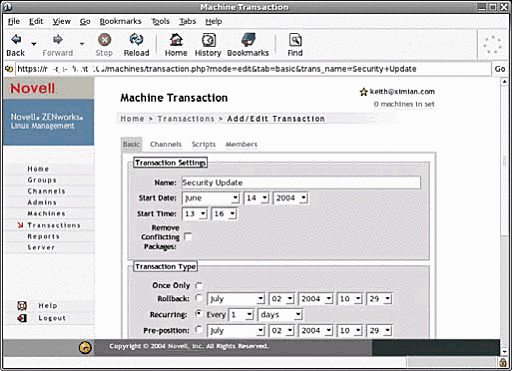Open the Admins sidebar link

point(42,202)
